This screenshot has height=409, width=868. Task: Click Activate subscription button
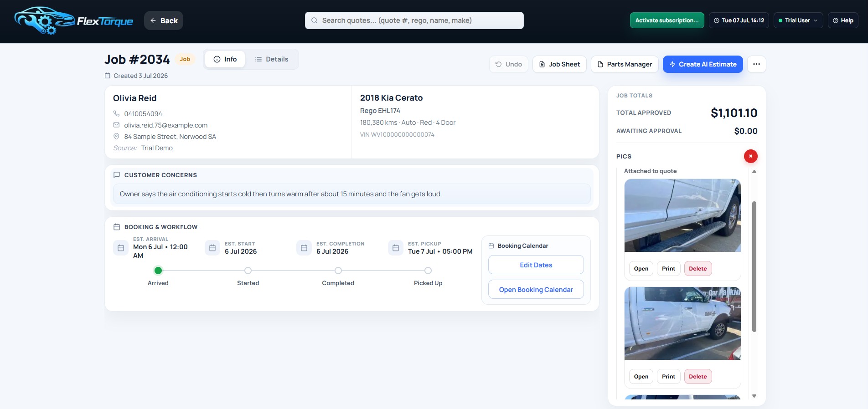point(667,20)
